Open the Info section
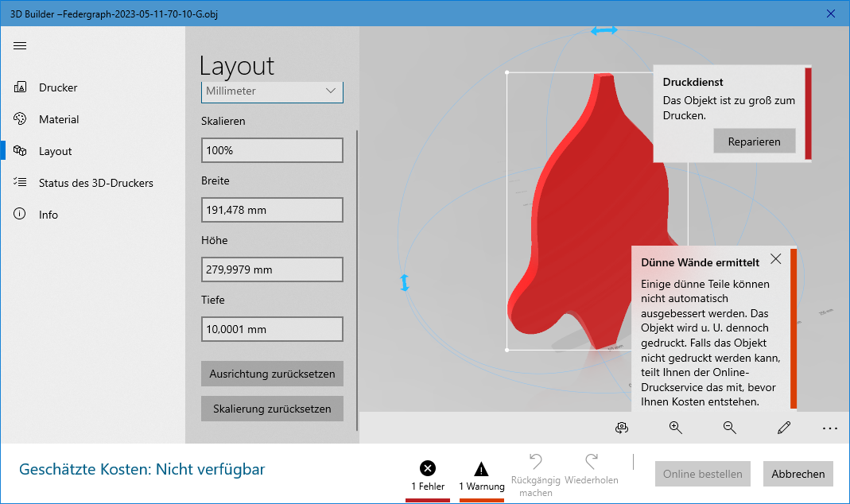The height and width of the screenshot is (504, 850). tap(49, 215)
